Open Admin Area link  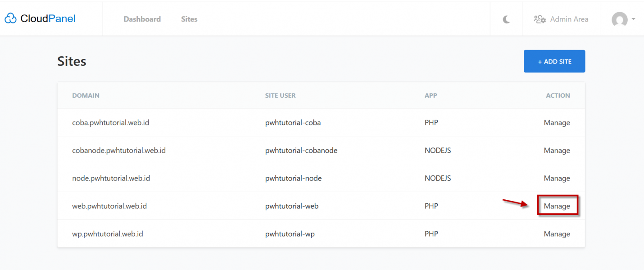[569, 19]
